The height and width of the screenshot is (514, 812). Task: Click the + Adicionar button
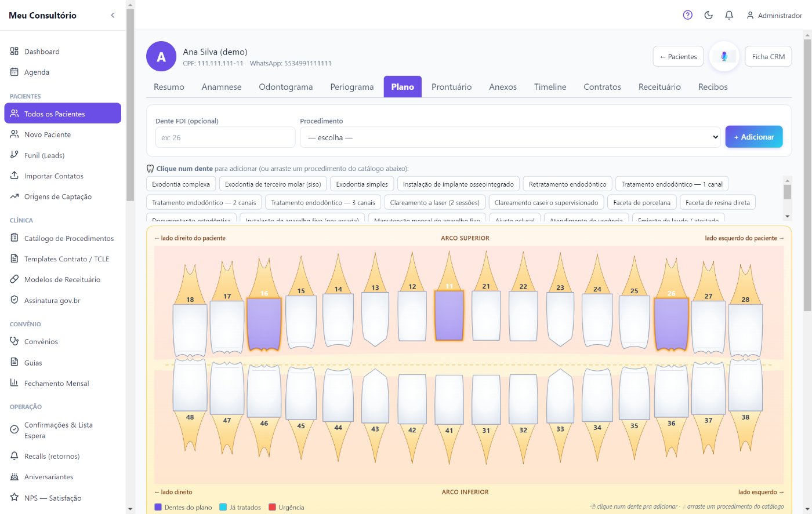[x=753, y=137]
